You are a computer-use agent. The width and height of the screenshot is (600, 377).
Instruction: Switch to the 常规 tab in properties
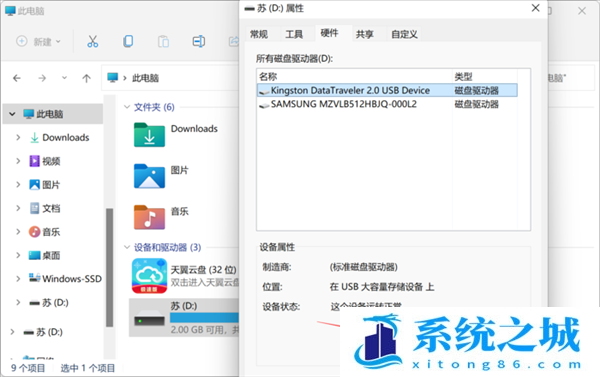coord(259,34)
